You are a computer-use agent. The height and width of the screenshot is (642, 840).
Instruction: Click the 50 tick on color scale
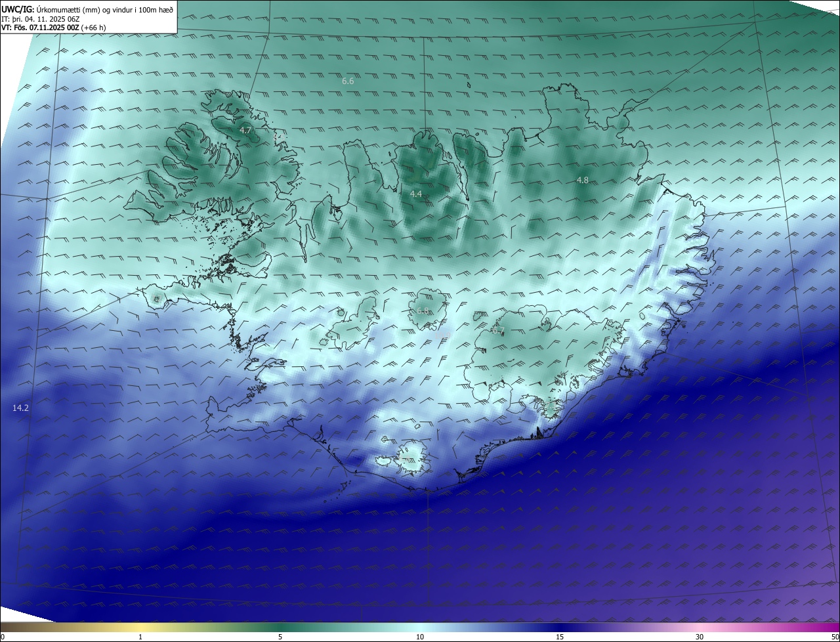835,637
